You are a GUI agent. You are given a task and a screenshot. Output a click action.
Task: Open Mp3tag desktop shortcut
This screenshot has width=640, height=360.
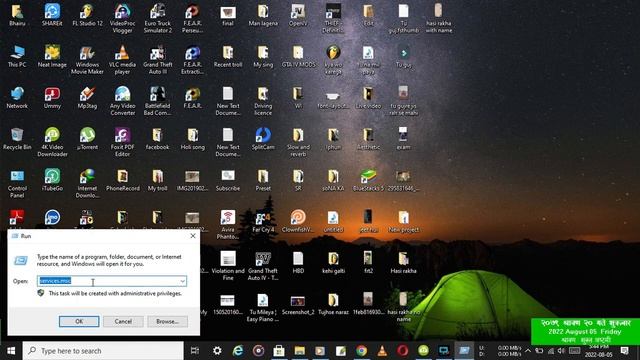pos(87,98)
